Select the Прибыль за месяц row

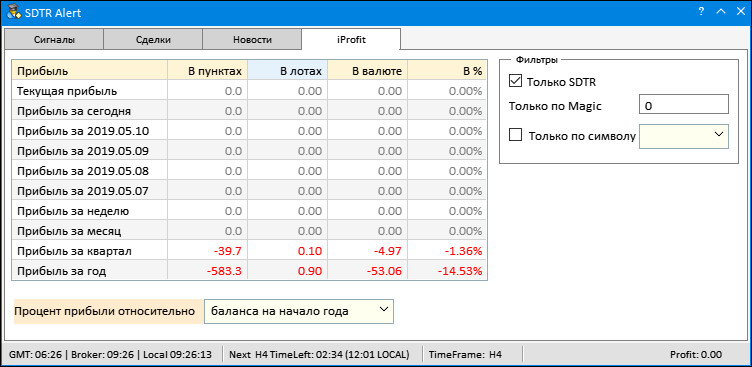click(x=249, y=231)
